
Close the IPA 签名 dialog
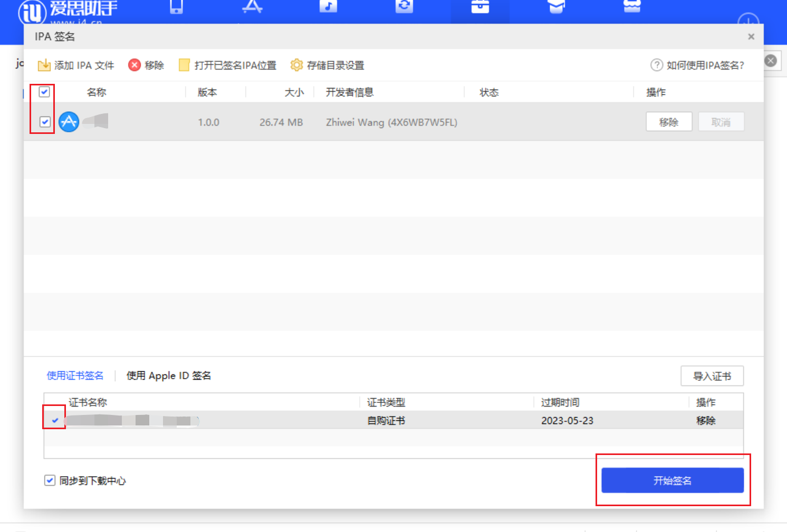pos(751,36)
